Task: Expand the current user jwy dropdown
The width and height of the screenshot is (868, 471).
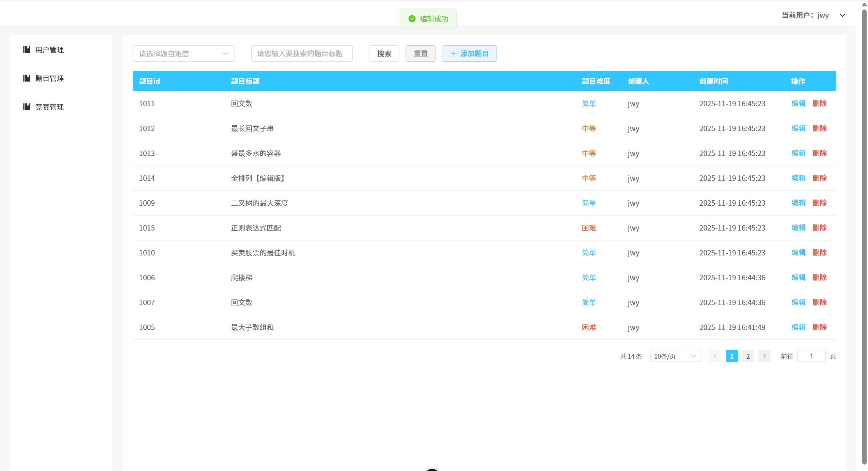Action: [842, 15]
